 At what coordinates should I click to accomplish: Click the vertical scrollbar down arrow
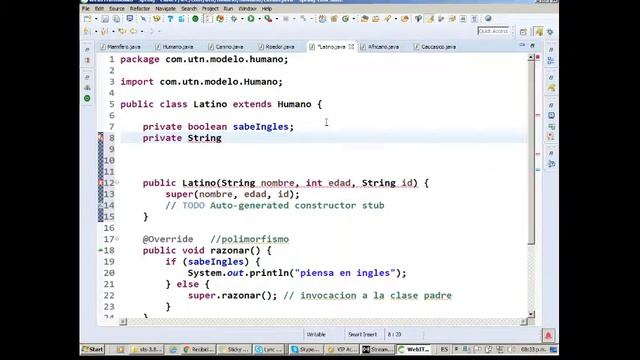click(531, 314)
